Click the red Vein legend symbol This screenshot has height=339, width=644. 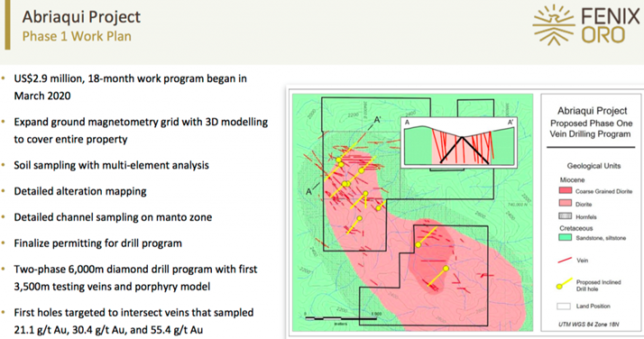(566, 261)
